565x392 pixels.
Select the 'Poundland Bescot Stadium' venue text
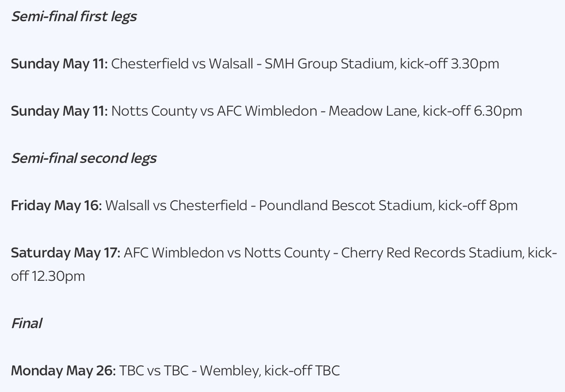pos(345,206)
